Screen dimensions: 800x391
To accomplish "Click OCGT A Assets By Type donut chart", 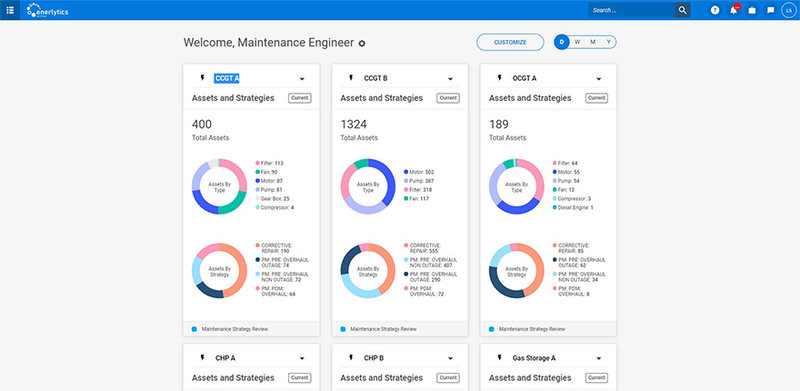I will coord(516,186).
